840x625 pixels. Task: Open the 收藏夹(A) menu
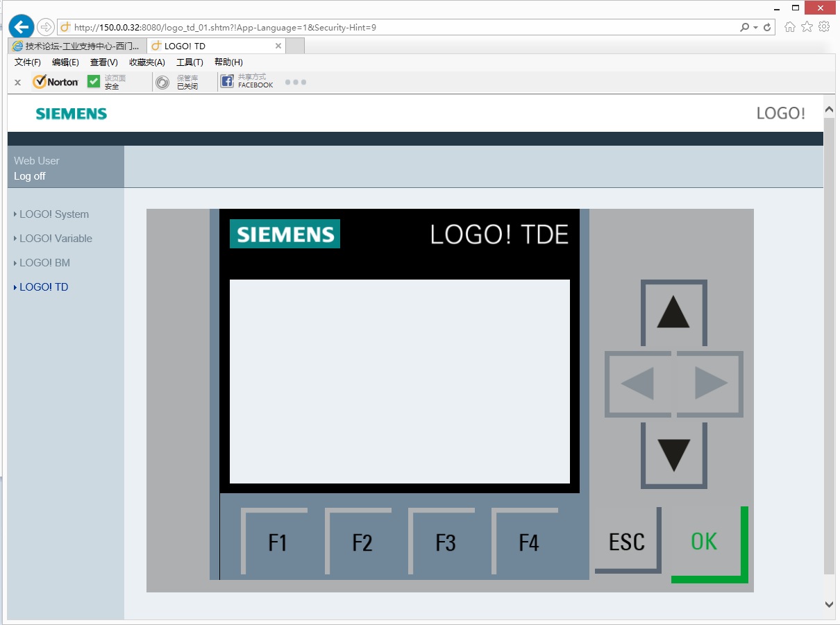[x=147, y=62]
